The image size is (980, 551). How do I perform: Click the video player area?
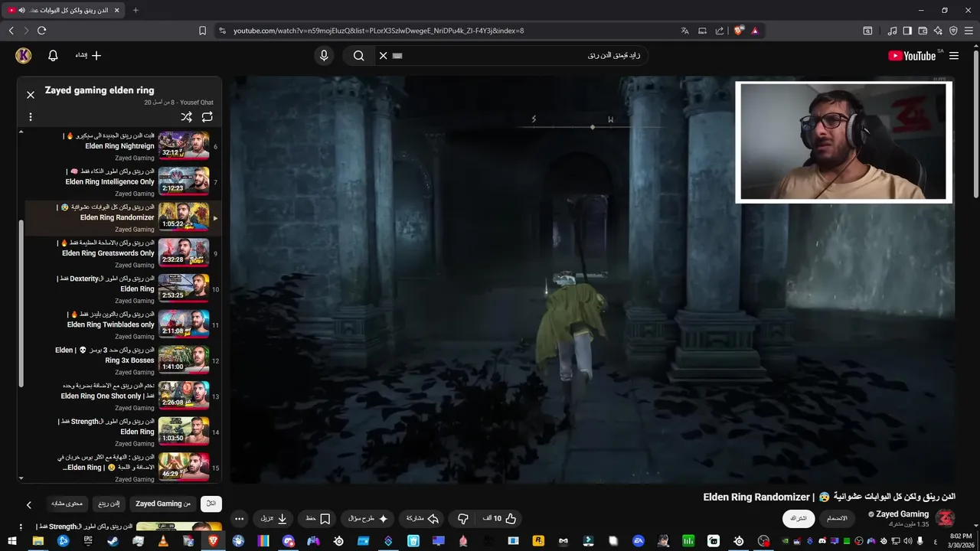tap(593, 279)
